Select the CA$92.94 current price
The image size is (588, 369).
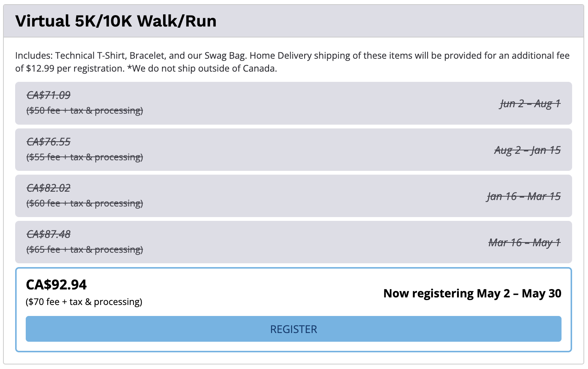(56, 285)
